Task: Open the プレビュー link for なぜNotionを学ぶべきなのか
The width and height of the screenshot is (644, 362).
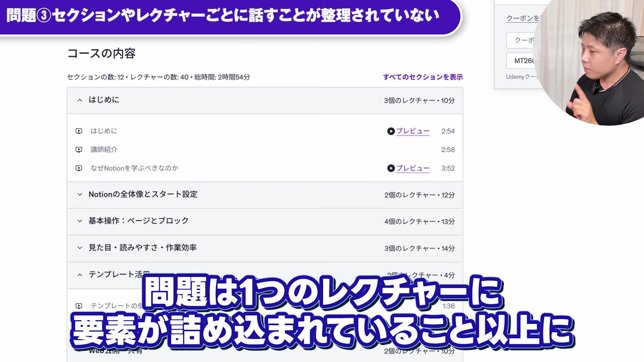Action: [413, 168]
